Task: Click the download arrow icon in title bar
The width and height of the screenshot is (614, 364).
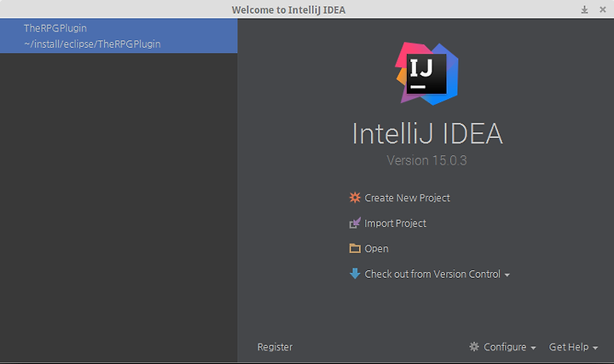Action: pos(584,9)
